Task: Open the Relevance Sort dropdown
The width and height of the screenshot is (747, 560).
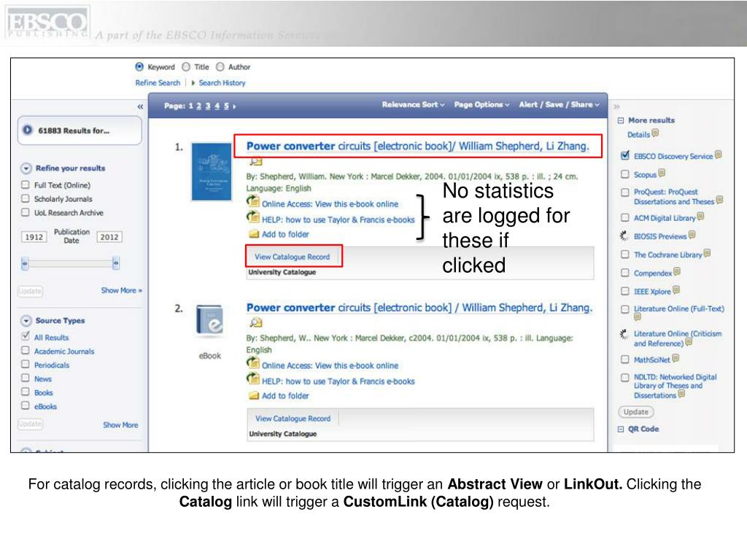Action: click(x=413, y=104)
